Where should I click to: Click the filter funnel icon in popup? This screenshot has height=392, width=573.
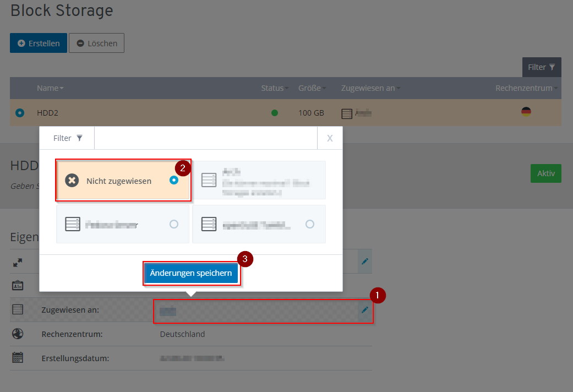coord(80,138)
